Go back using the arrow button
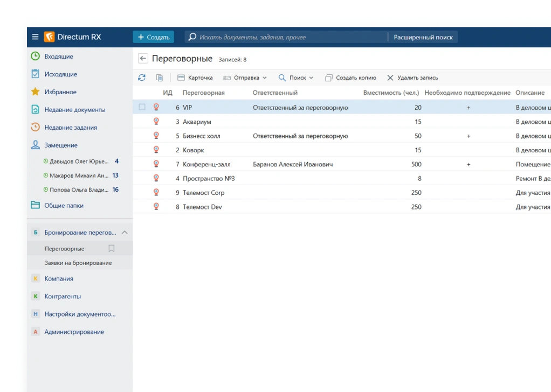This screenshot has height=392, width=551. coord(143,59)
